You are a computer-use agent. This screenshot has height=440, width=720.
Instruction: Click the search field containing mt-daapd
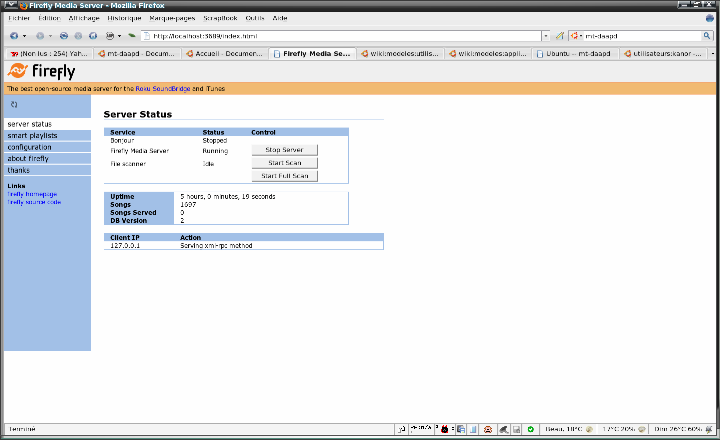643,36
